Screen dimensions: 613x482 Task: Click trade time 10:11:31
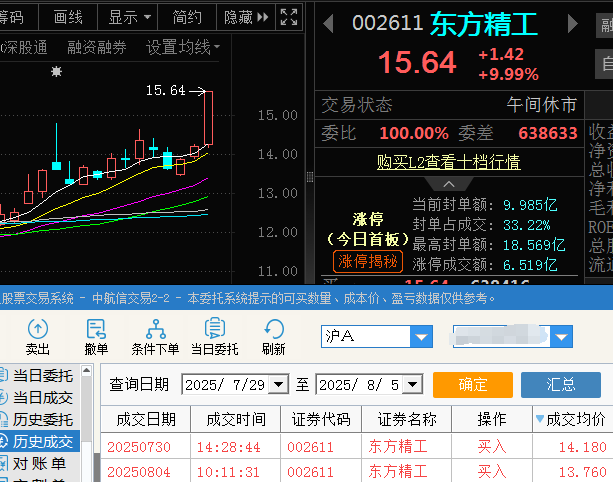[228, 472]
